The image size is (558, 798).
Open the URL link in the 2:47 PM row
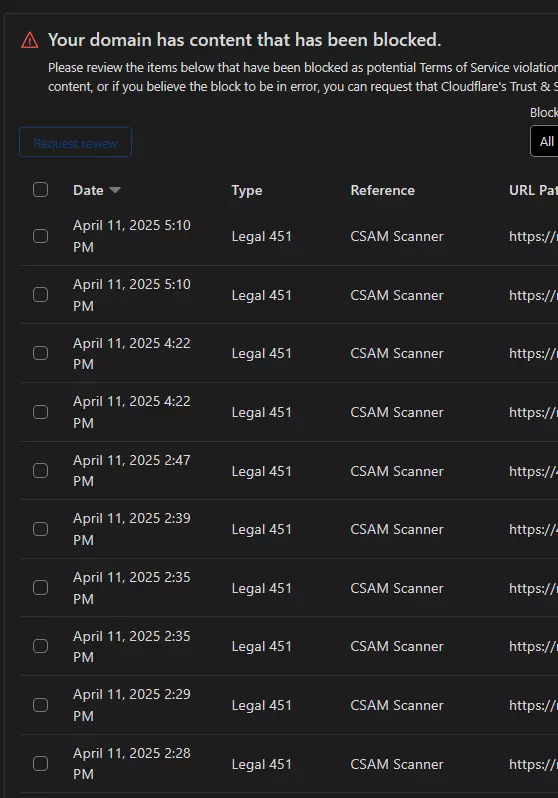[533, 471]
